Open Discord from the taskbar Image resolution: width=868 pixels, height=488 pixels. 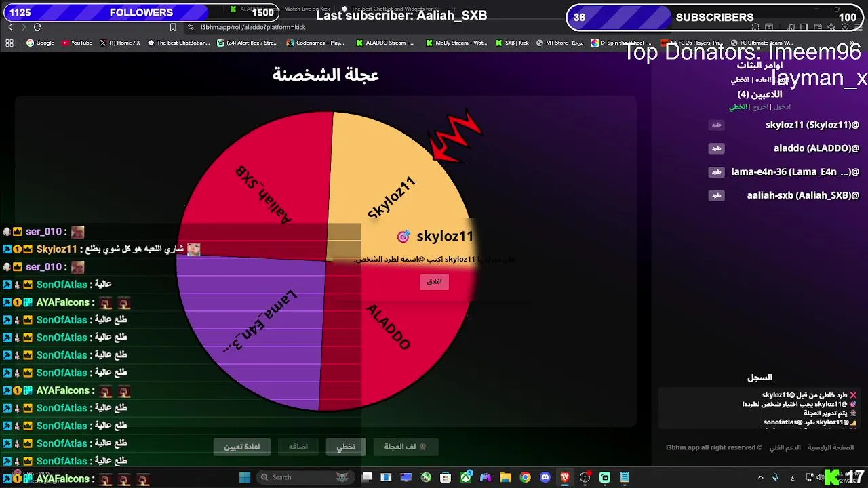[x=545, y=477]
